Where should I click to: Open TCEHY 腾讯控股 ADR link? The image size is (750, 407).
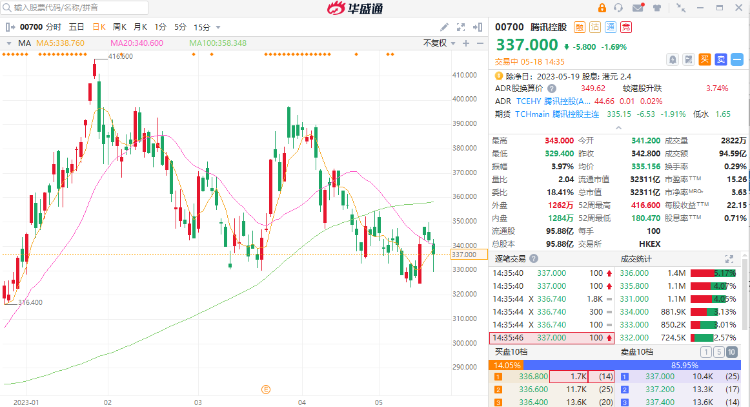click(553, 101)
